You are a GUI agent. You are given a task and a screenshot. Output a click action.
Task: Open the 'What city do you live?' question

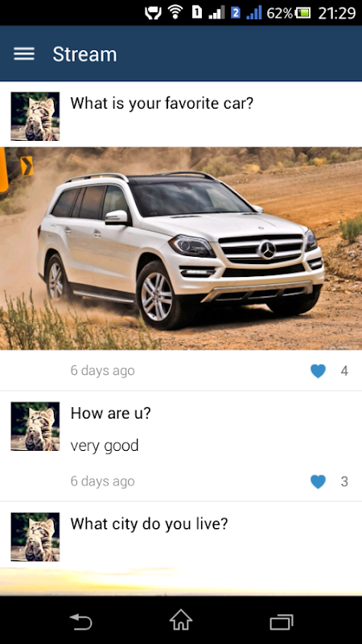(149, 524)
